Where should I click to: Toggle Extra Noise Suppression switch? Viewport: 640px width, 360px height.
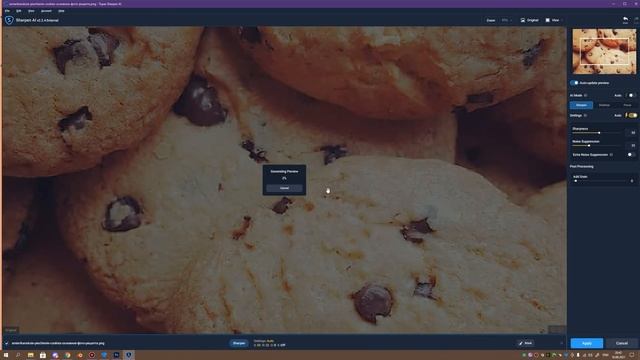coord(631,155)
